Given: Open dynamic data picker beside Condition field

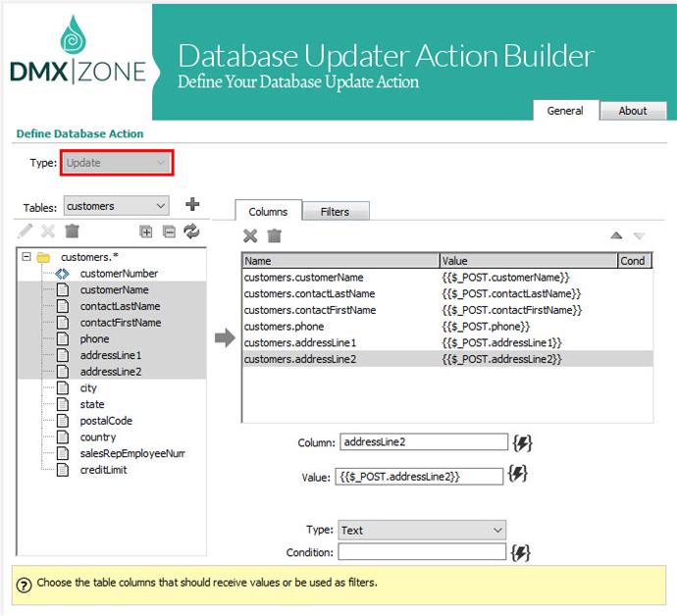Looking at the screenshot, I should (x=521, y=553).
